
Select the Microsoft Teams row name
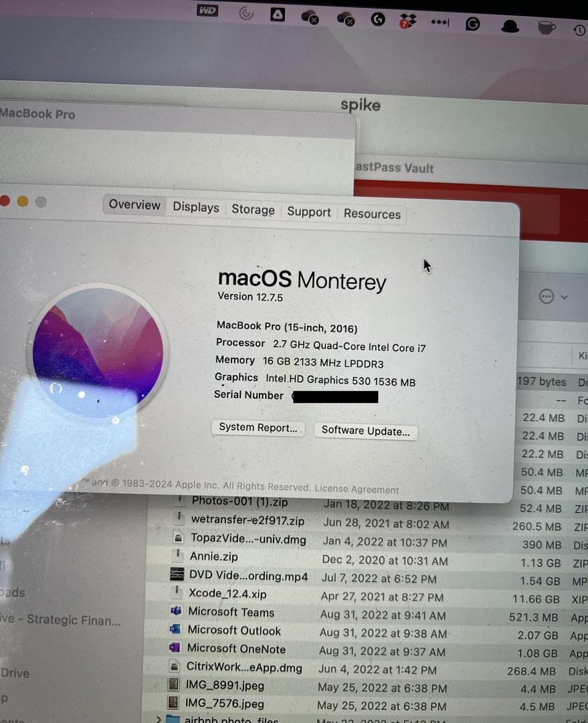[x=231, y=612]
